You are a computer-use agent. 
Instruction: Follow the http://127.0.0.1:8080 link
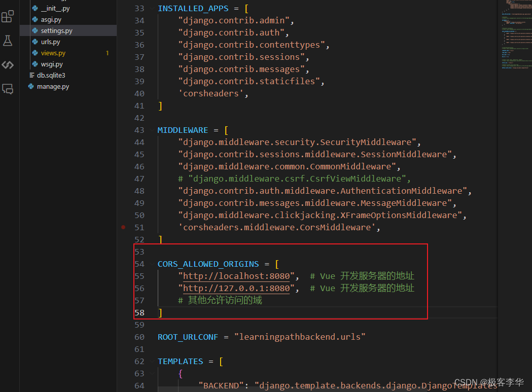pyautogui.click(x=236, y=288)
